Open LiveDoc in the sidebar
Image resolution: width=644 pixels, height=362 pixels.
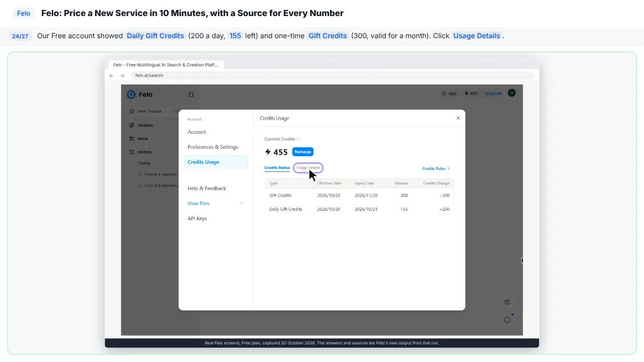tap(141, 125)
